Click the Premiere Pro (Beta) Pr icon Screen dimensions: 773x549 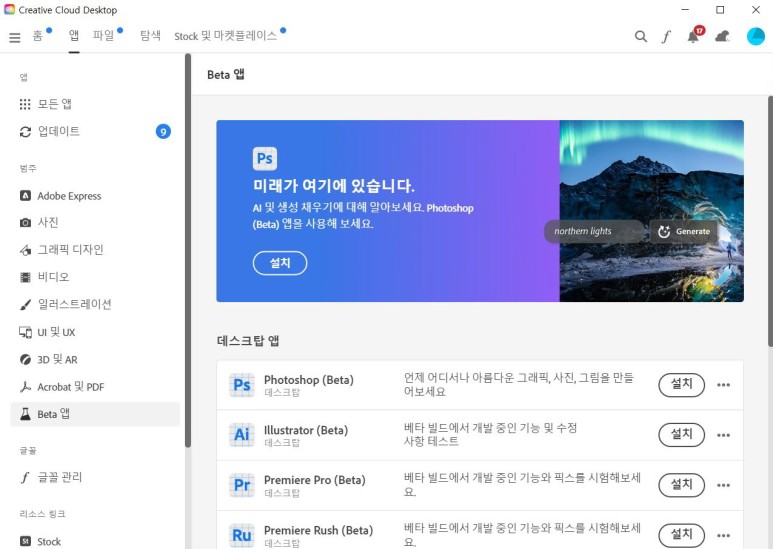click(242, 485)
